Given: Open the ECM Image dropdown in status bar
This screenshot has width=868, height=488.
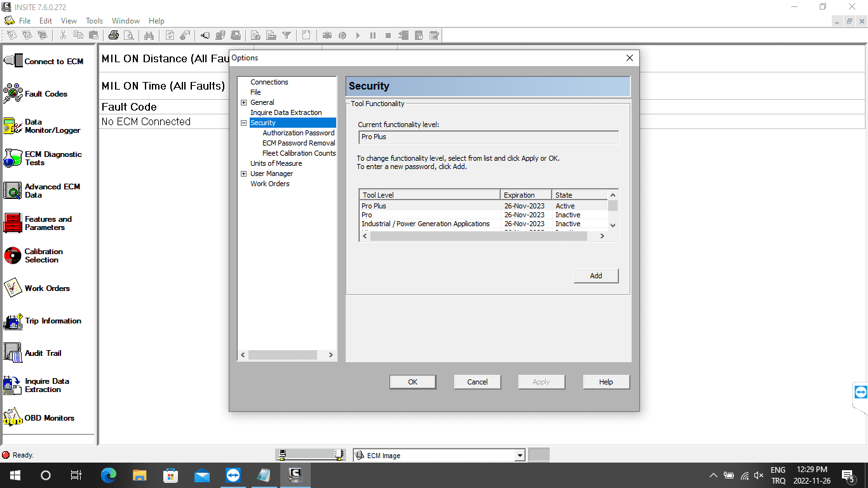Looking at the screenshot, I should pyautogui.click(x=520, y=456).
